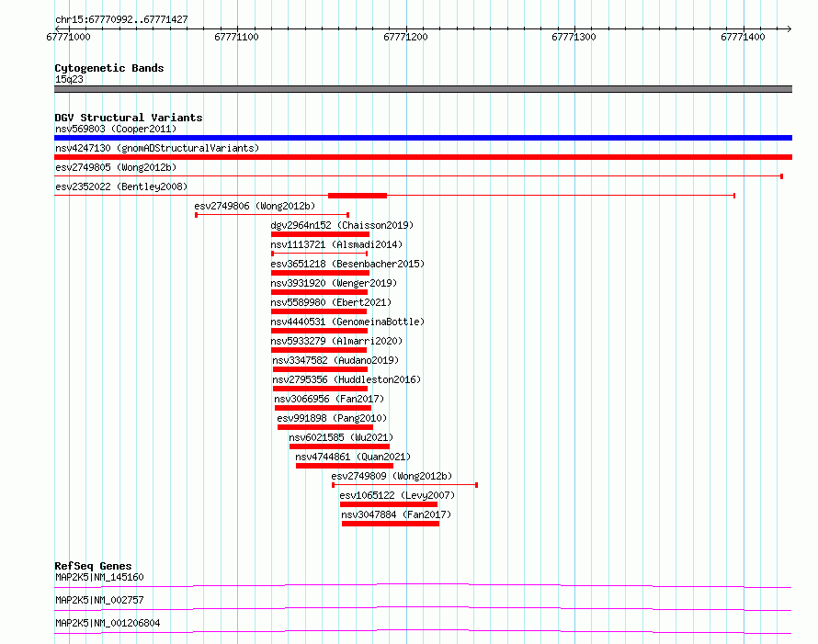The image size is (818, 644).
Task: Select esv2749809 (Wong2012b) variant label
Action: 392,476
